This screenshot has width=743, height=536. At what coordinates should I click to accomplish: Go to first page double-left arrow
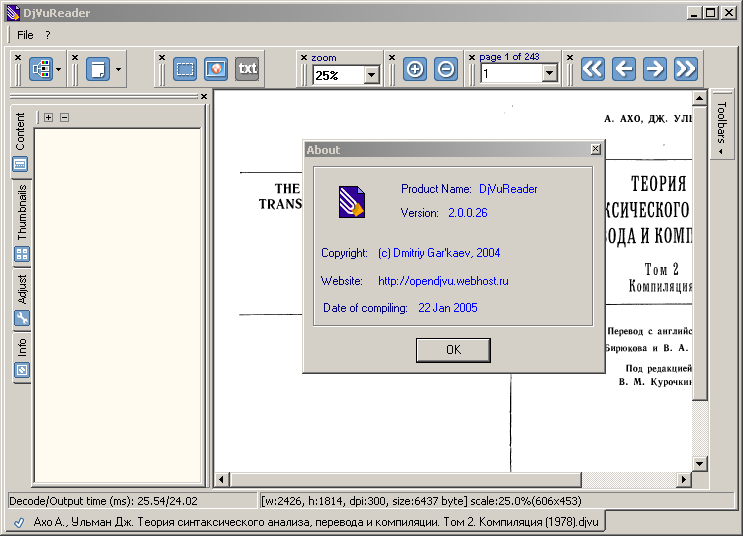click(593, 69)
